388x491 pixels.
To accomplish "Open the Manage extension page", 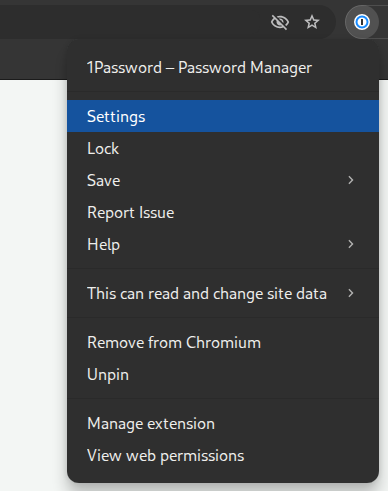I will 223,423.
